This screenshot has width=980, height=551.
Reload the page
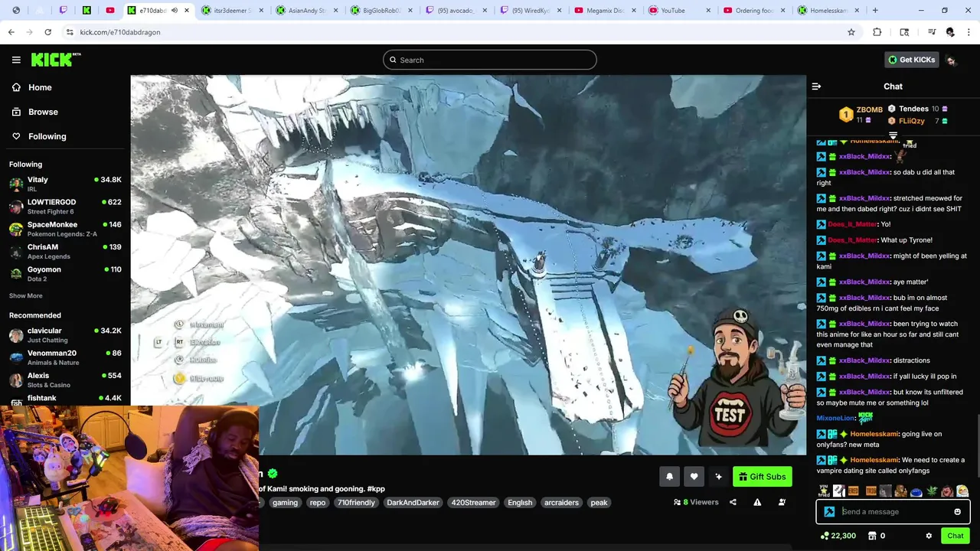pyautogui.click(x=47, y=32)
